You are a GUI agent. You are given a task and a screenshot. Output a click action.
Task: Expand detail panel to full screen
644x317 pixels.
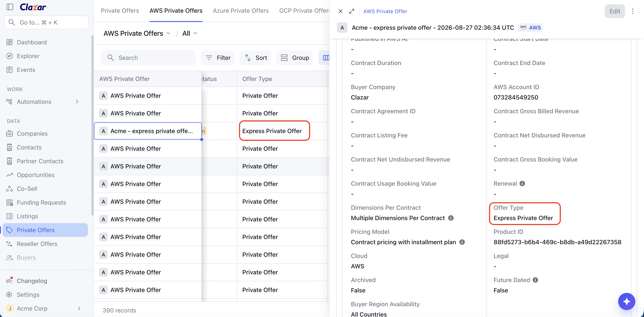click(x=352, y=11)
